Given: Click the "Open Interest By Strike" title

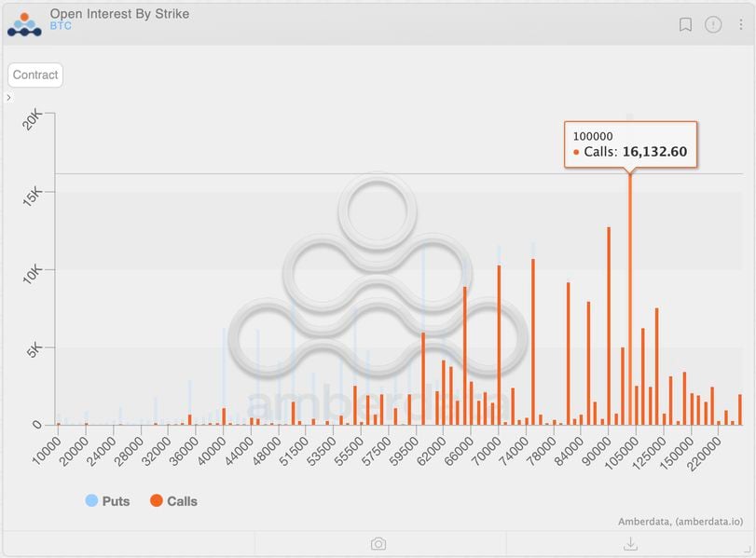Looking at the screenshot, I should click(x=119, y=14).
